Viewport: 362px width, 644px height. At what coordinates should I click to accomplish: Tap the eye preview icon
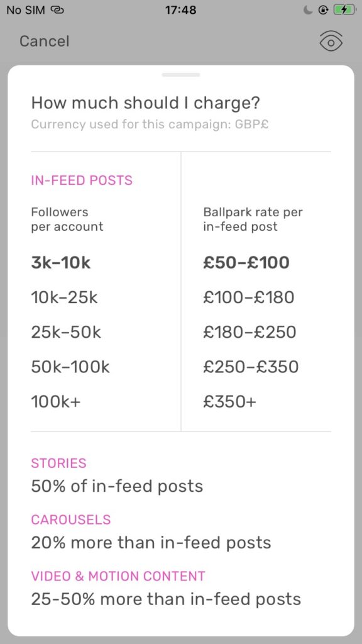point(331,42)
